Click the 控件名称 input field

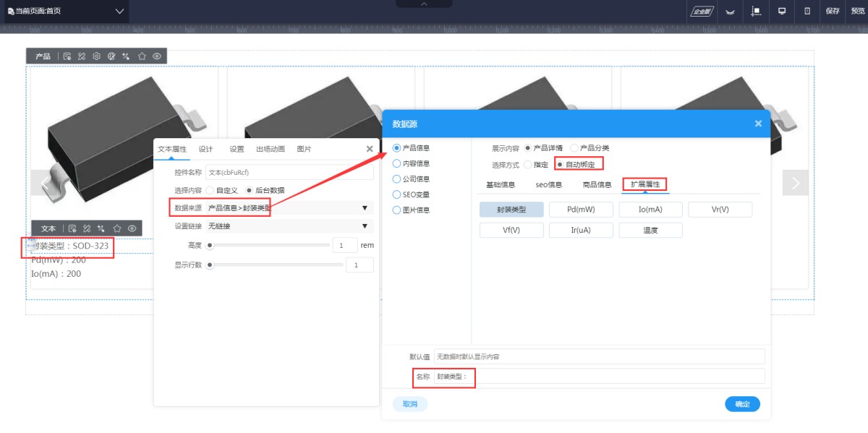click(x=289, y=172)
